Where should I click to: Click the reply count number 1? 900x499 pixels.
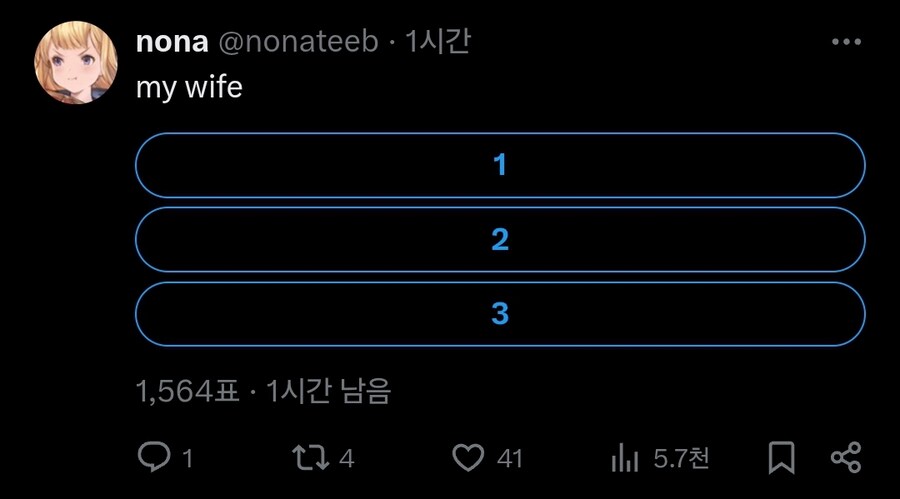[187, 459]
